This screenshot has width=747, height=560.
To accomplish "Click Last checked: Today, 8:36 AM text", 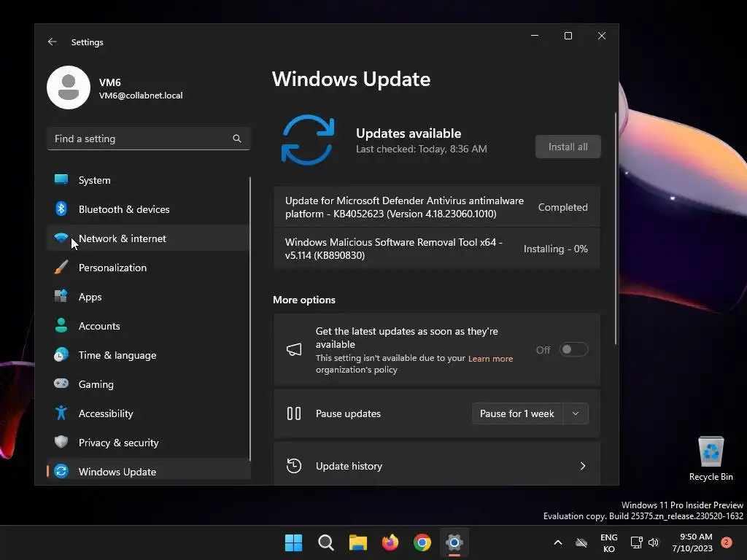I will [421, 149].
